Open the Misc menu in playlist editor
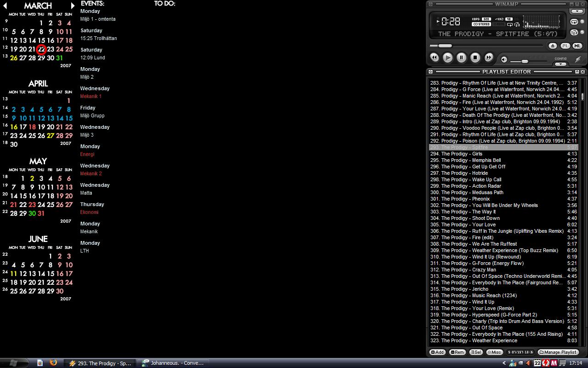This screenshot has width=588, height=368. pos(494,352)
